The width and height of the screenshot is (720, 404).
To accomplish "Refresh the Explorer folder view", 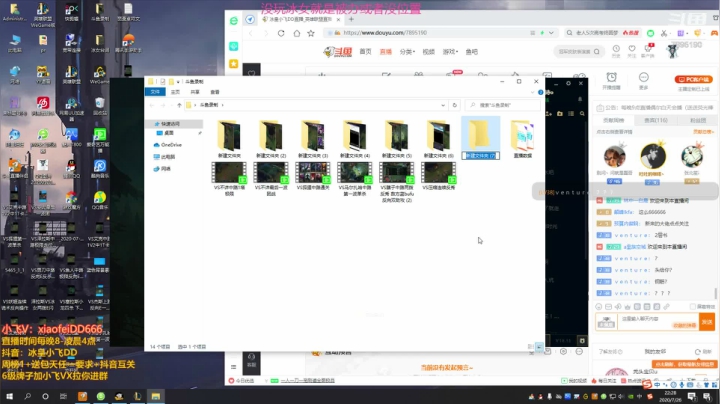I will [x=455, y=105].
